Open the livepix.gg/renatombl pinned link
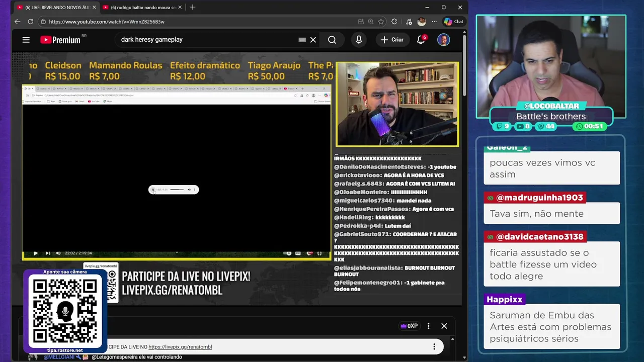Viewport: 644px width, 362px height. 180,347
